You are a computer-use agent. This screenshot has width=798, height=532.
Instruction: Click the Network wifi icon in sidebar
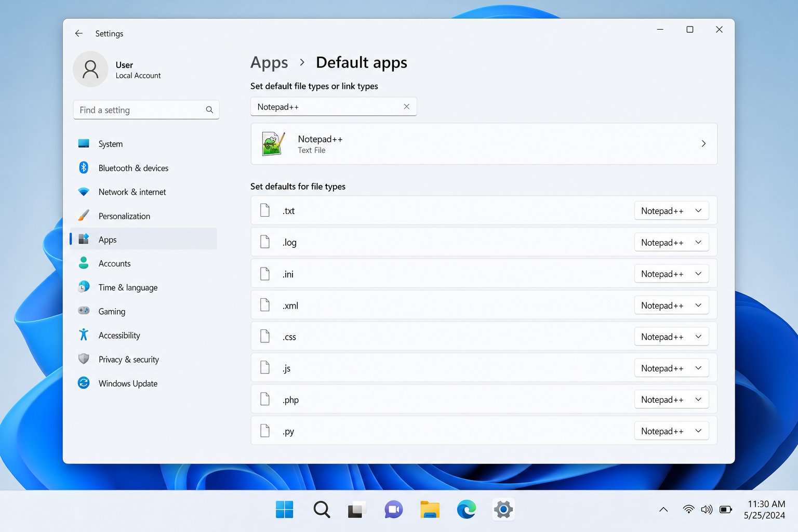point(84,192)
